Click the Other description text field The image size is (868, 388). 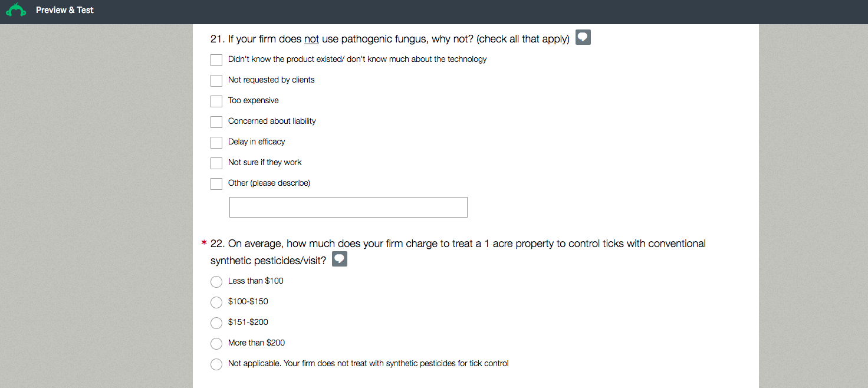348,208
